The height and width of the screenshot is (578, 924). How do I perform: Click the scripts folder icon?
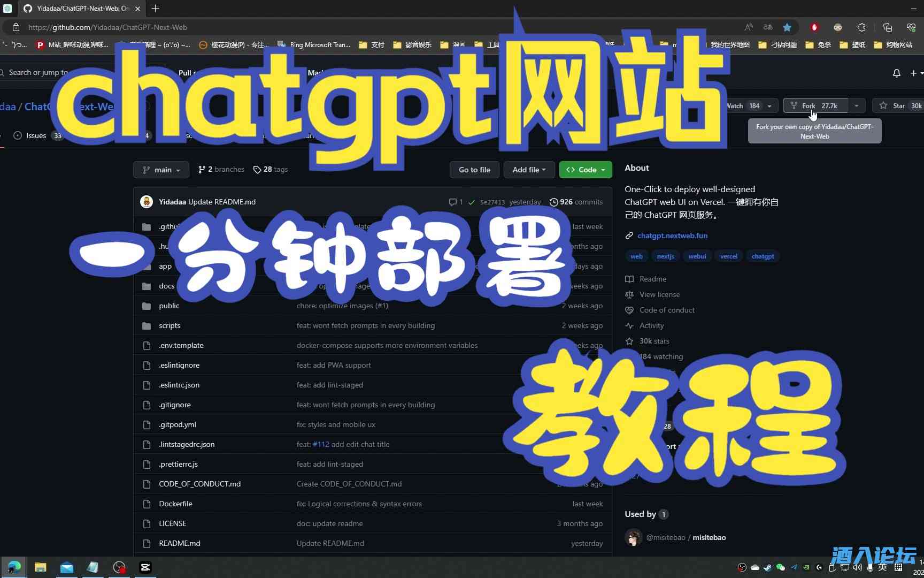(x=147, y=326)
